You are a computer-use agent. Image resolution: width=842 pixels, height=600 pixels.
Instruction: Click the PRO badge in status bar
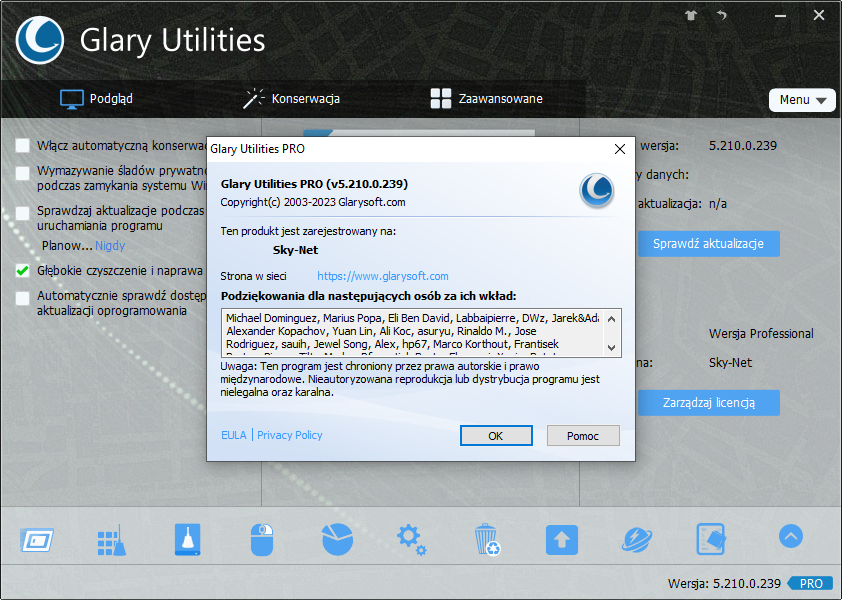tap(810, 583)
